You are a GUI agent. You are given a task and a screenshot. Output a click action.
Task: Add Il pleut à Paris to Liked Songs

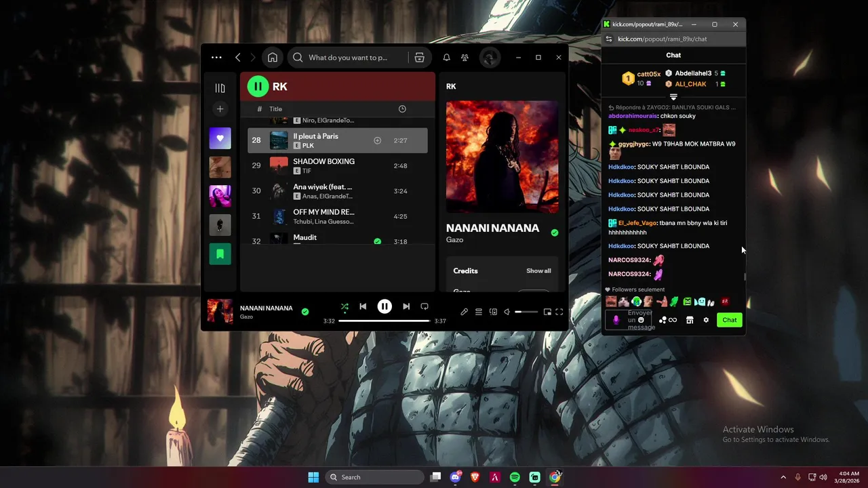tap(378, 141)
